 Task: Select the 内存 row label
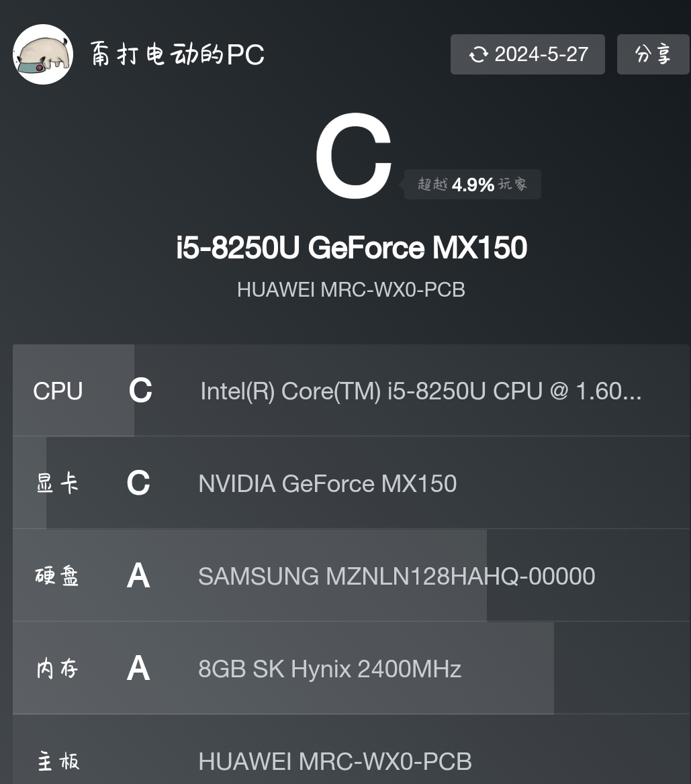pyautogui.click(x=58, y=669)
